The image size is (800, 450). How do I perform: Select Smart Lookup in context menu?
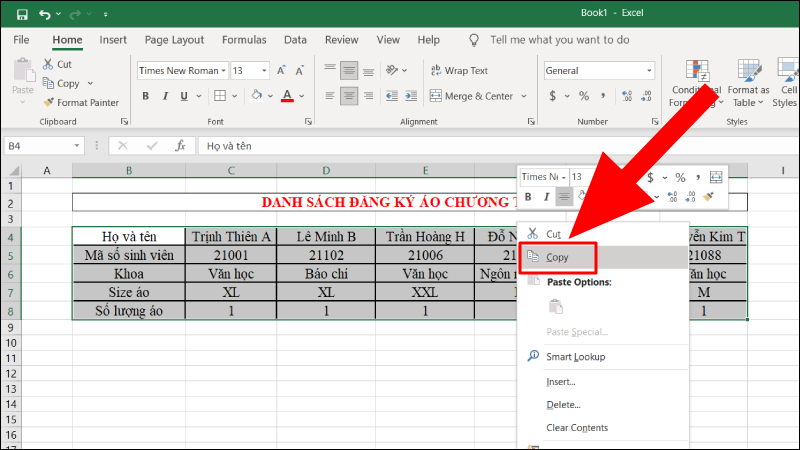click(575, 357)
